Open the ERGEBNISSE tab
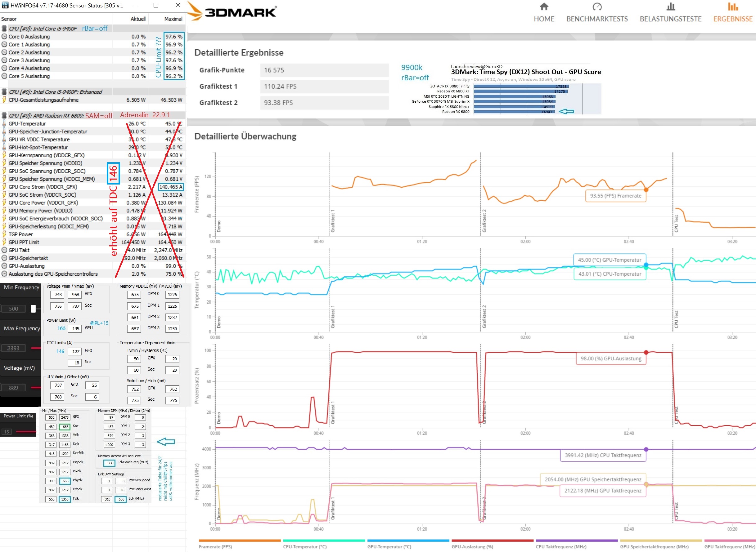Viewport: 756px width, 552px height. pyautogui.click(x=733, y=19)
